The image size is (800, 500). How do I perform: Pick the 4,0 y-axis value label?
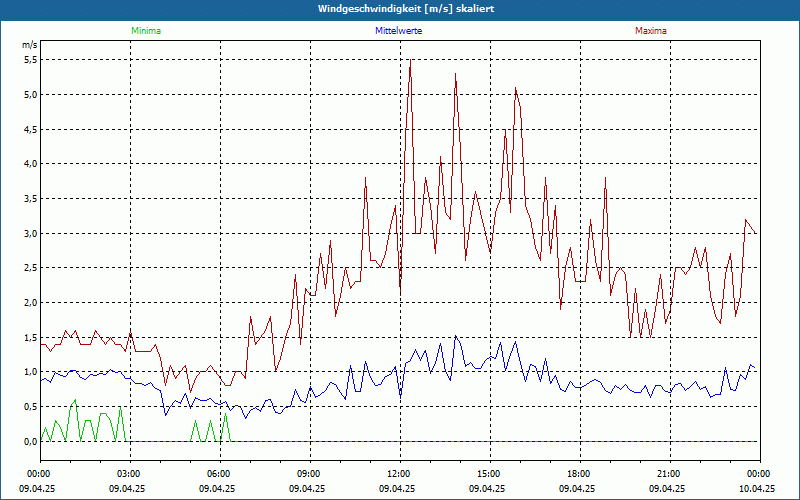[30, 164]
